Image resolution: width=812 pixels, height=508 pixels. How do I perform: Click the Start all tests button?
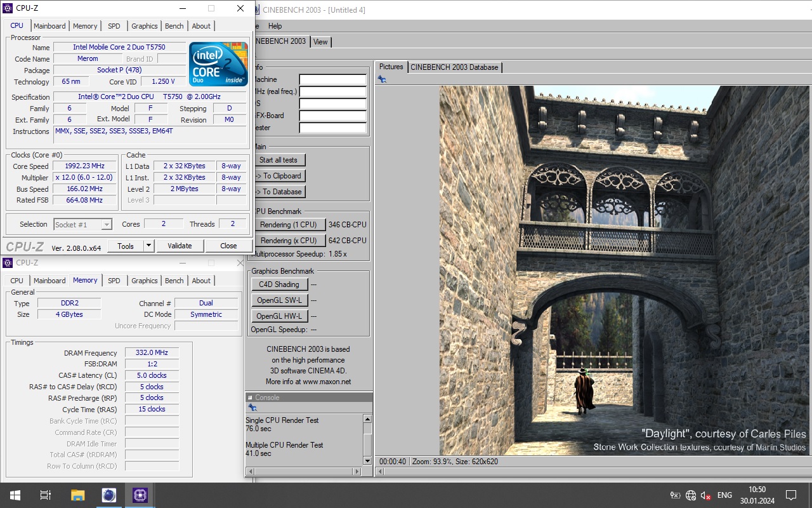(278, 160)
